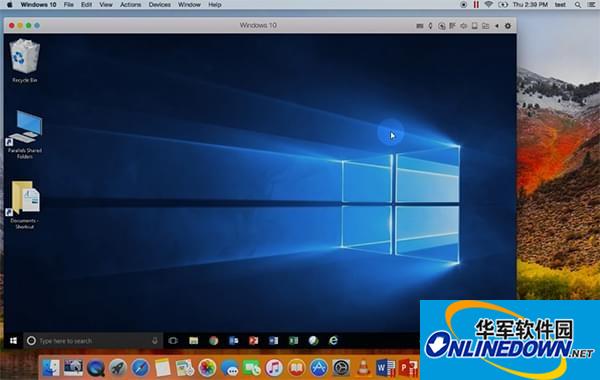Open the Edit menu

coord(86,5)
